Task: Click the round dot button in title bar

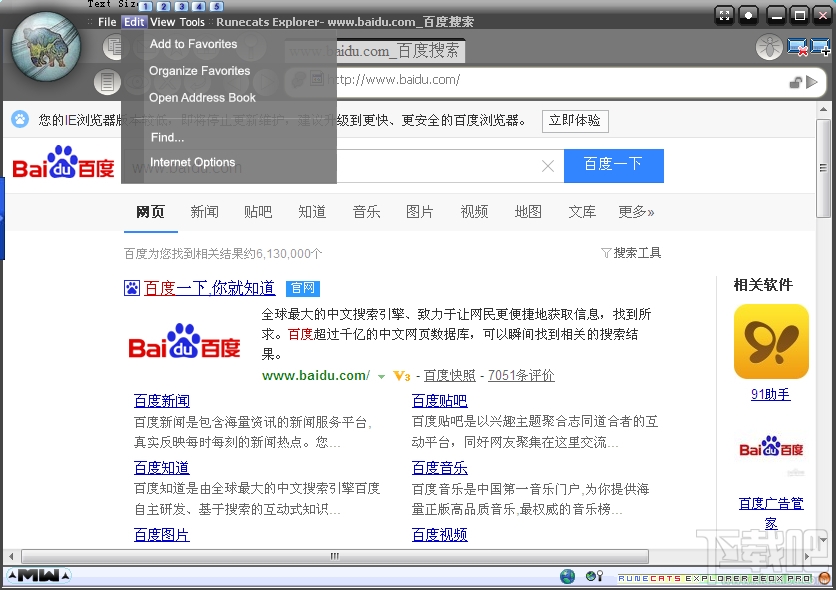Action: point(749,15)
